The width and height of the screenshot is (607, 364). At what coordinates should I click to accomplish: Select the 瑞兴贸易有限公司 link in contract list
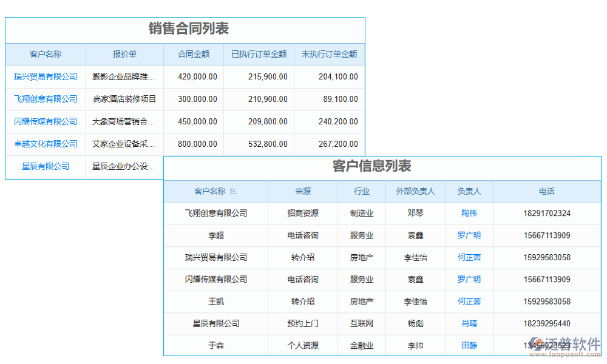click(46, 76)
